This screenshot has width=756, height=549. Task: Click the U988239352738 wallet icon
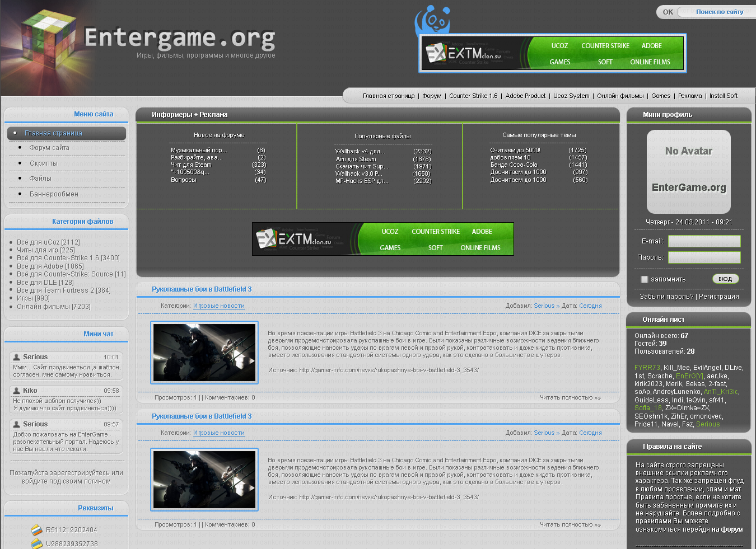click(x=36, y=543)
